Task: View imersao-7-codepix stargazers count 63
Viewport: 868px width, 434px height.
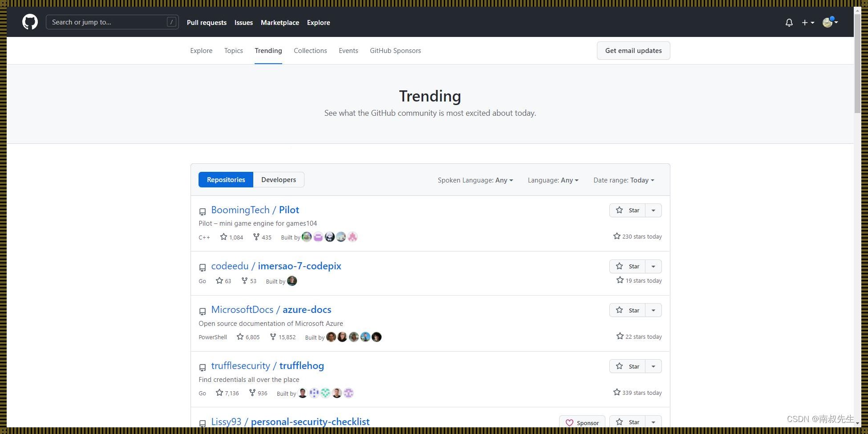Action: click(223, 281)
